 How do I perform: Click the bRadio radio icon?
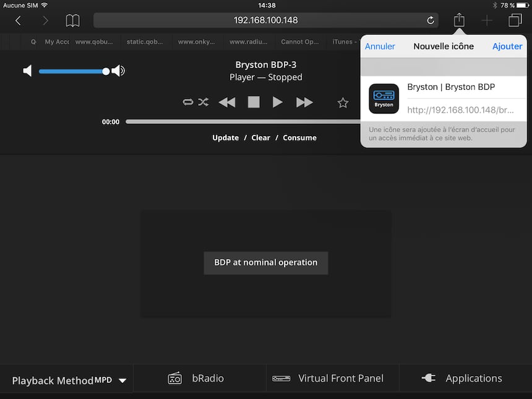pyautogui.click(x=174, y=378)
